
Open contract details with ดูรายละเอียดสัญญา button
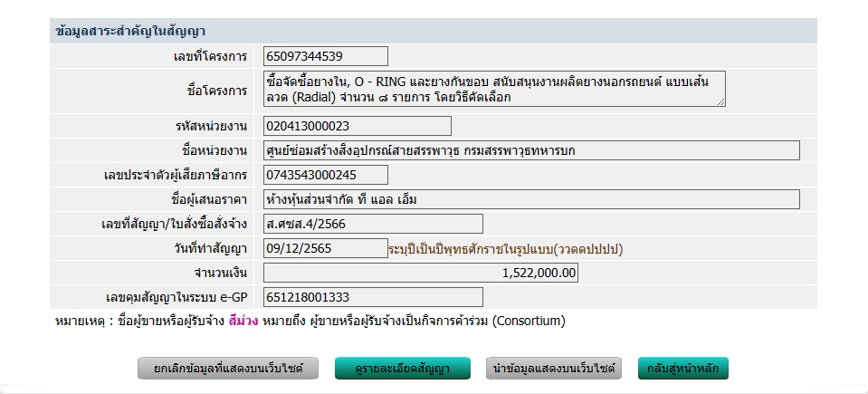[x=404, y=369]
